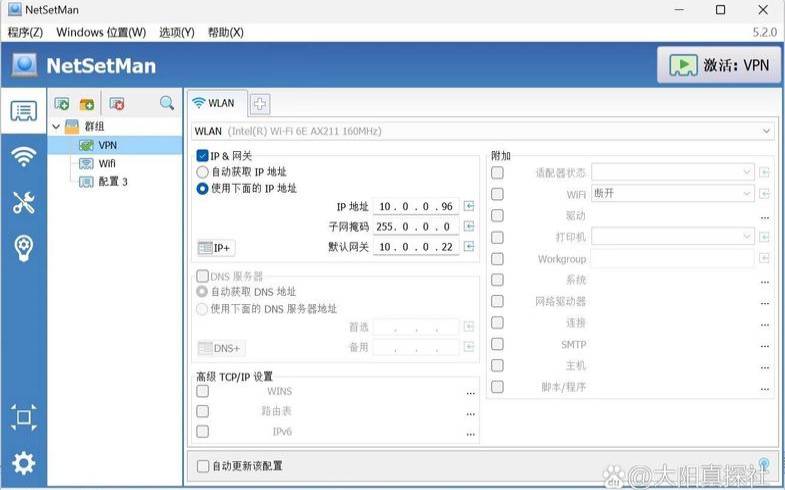Viewport: 785px width, 490px height.
Task: Open 路由表 settings ellipsis
Action: pyautogui.click(x=470, y=414)
